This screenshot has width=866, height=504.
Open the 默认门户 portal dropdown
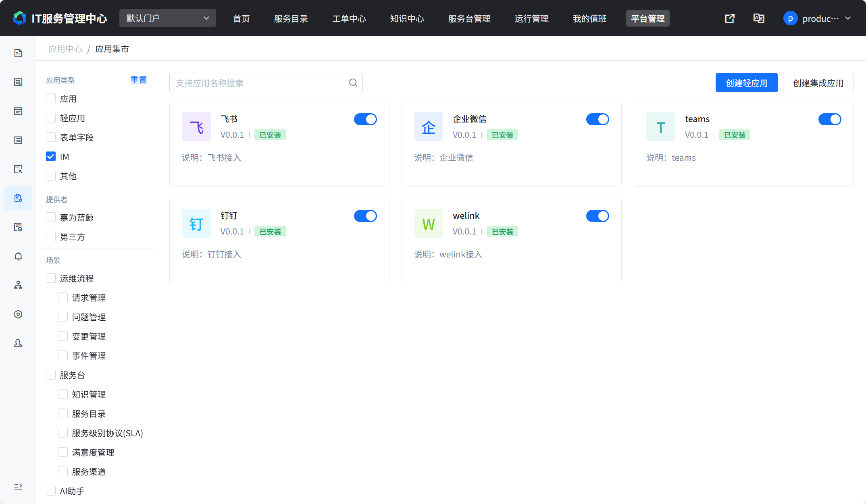click(167, 18)
